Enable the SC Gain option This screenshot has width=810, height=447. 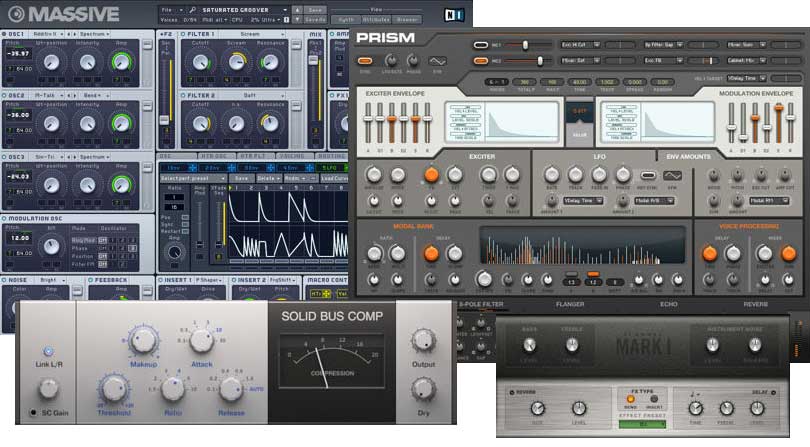(x=36, y=412)
